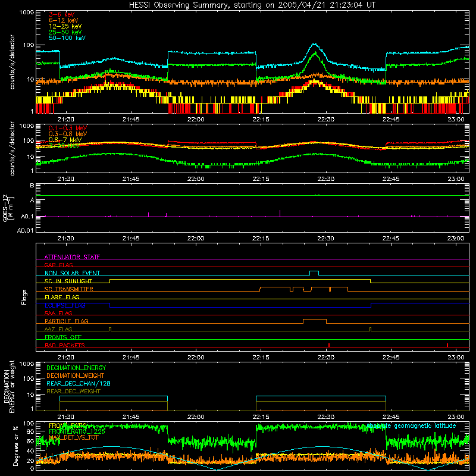This screenshot has width=476, height=476.
Task: Click the 22:45 label under the MeV panel
Action: click(391, 179)
